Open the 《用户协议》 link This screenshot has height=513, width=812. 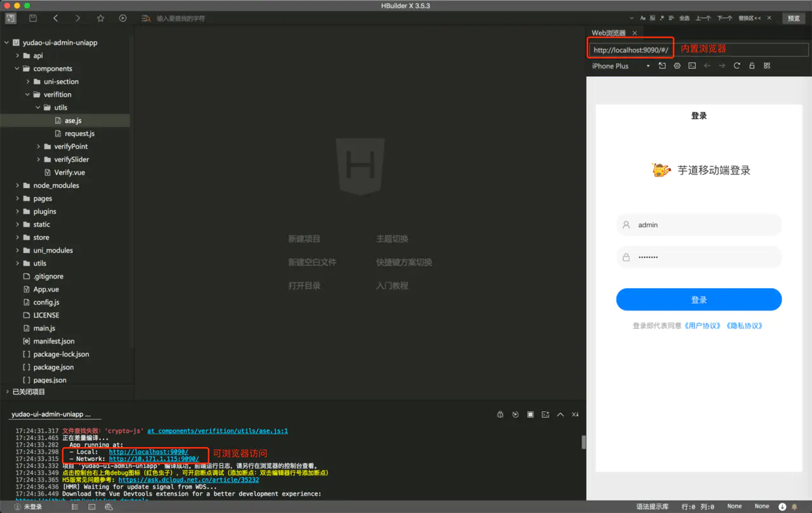click(x=702, y=326)
